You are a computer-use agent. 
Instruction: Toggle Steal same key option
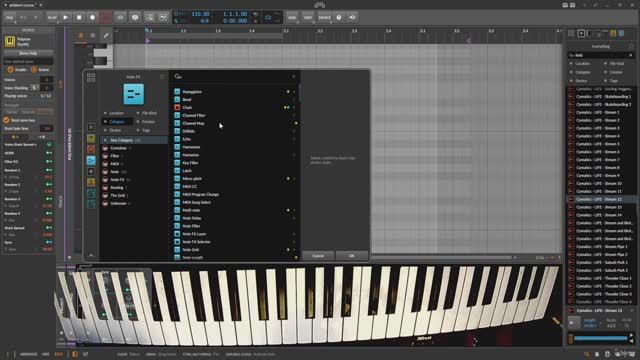tap(6, 120)
